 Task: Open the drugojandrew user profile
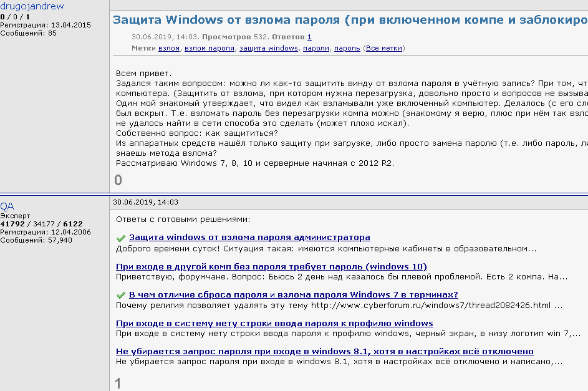(32, 6)
